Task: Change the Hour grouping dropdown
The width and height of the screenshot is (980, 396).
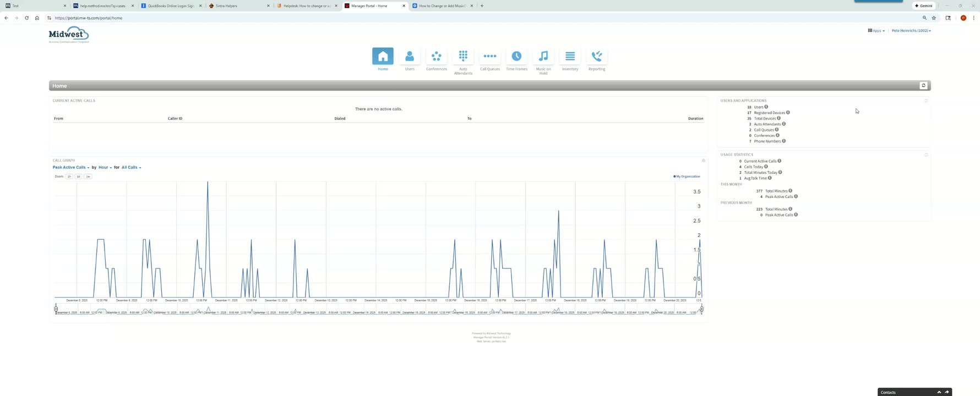Action: click(105, 167)
